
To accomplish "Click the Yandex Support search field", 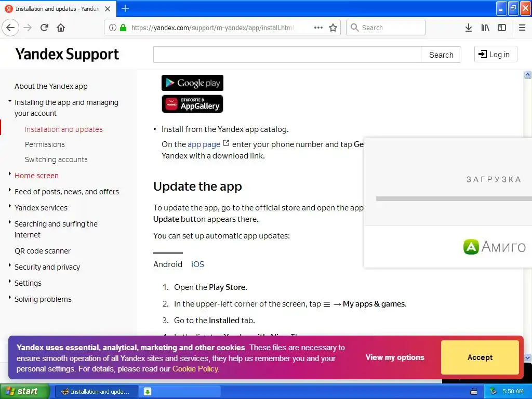I will pyautogui.click(x=287, y=55).
